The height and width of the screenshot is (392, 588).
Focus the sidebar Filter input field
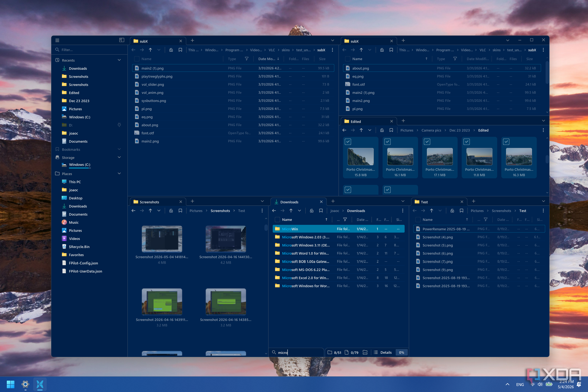pyautogui.click(x=90, y=50)
